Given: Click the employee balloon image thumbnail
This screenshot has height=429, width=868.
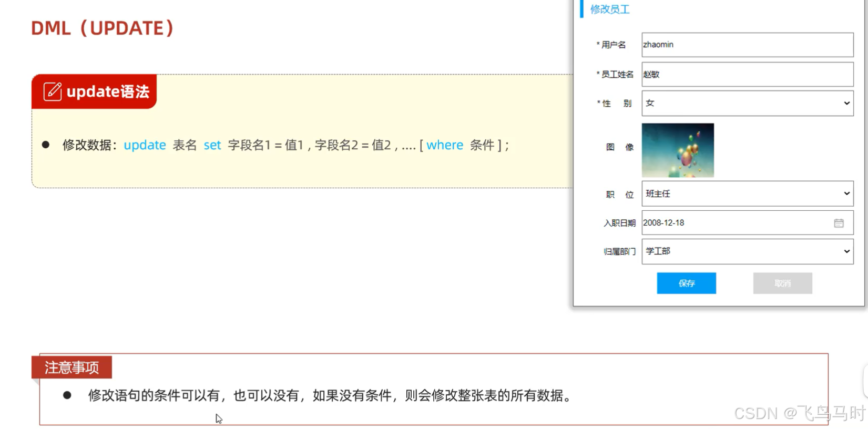Looking at the screenshot, I should 678,150.
